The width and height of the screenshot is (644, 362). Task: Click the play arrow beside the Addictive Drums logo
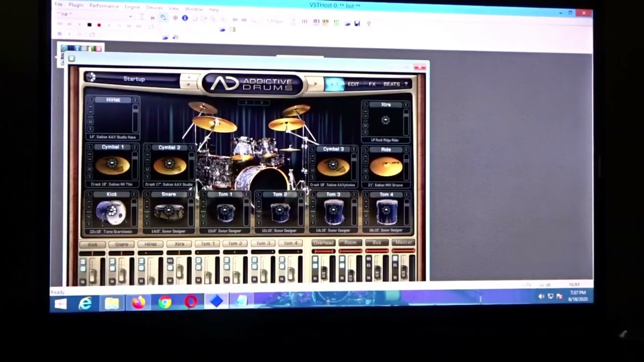315,83
